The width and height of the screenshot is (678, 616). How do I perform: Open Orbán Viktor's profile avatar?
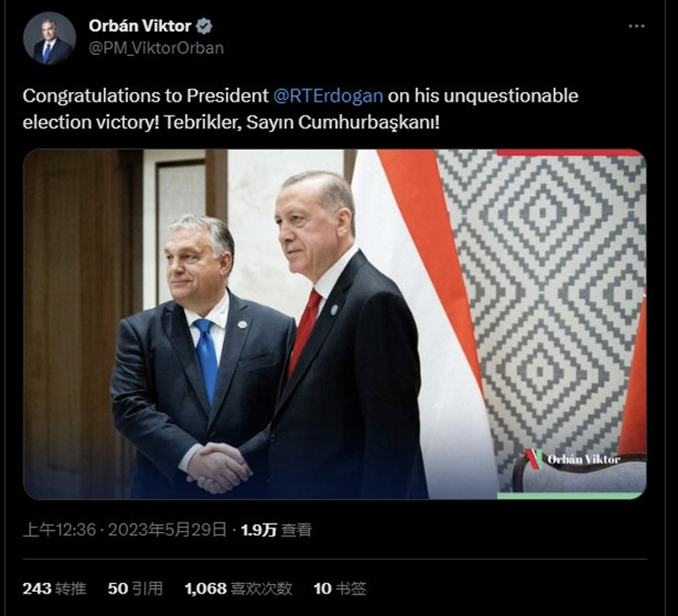tap(49, 38)
